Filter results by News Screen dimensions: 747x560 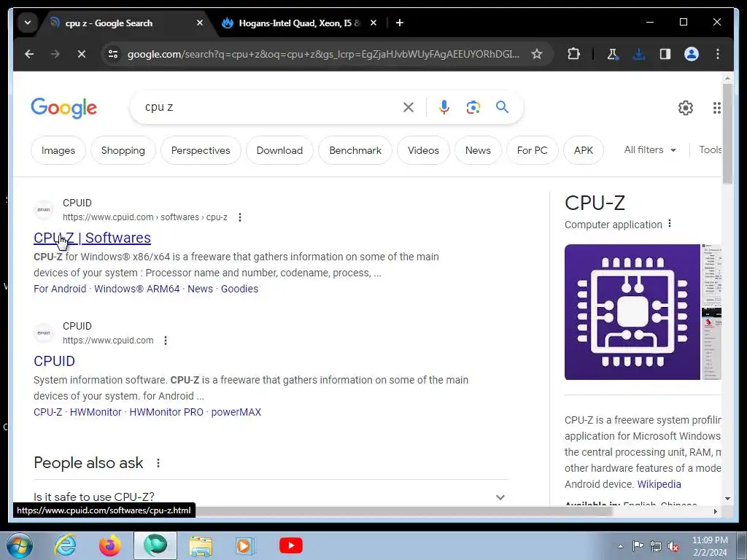(478, 150)
